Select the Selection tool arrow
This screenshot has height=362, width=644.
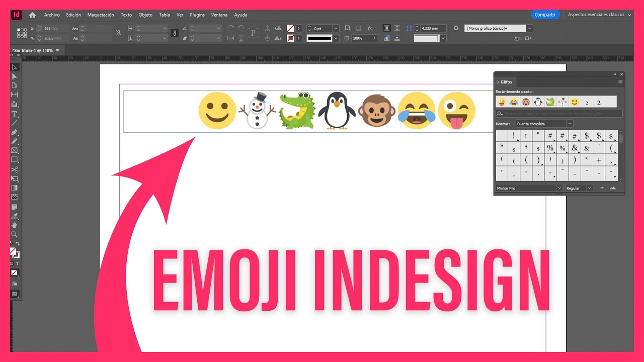pos(15,67)
